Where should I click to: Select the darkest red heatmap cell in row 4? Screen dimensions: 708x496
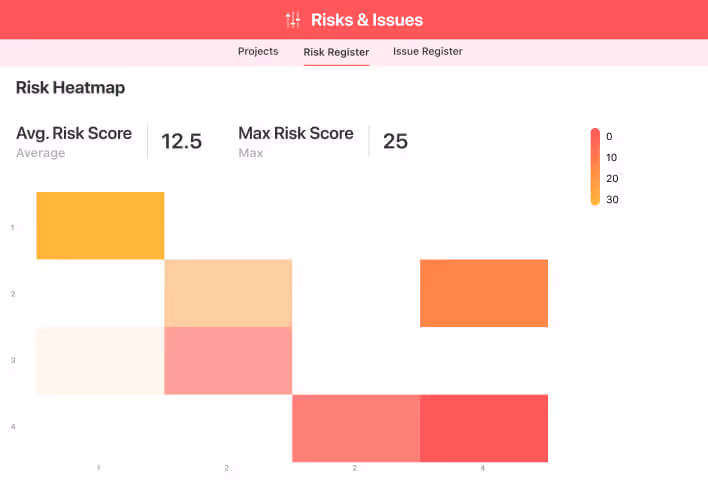coord(484,428)
